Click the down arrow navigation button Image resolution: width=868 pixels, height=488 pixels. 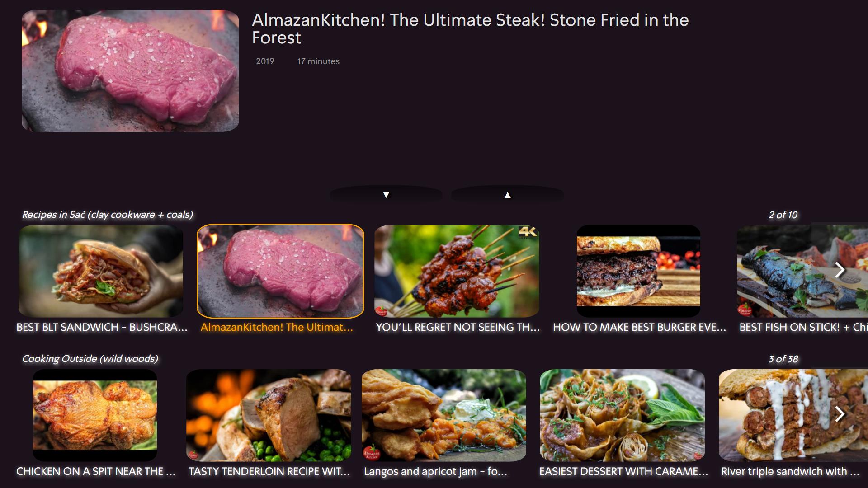coord(386,195)
